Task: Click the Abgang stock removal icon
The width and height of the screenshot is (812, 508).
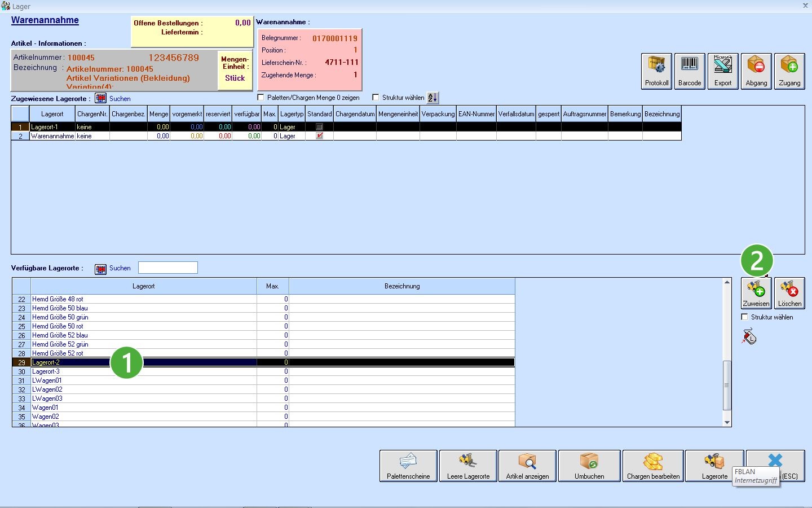Action: point(756,71)
